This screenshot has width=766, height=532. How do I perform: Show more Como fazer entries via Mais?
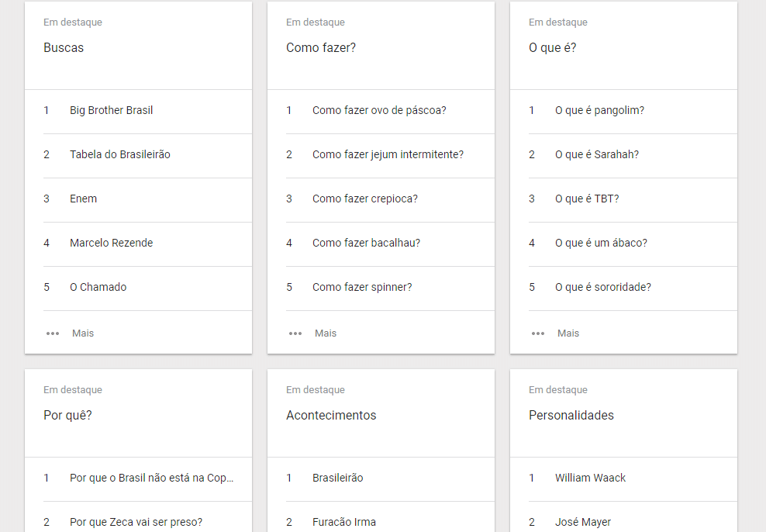coord(326,333)
